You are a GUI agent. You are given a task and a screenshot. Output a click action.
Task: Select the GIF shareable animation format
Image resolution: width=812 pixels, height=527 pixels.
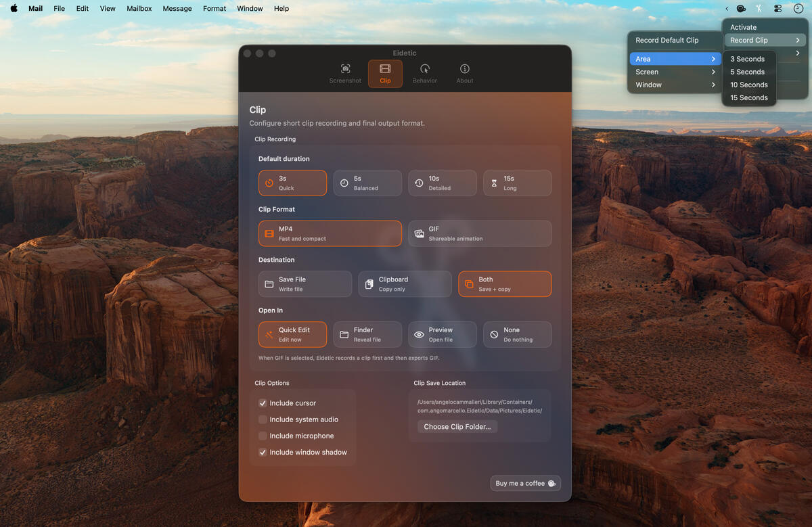tap(480, 233)
